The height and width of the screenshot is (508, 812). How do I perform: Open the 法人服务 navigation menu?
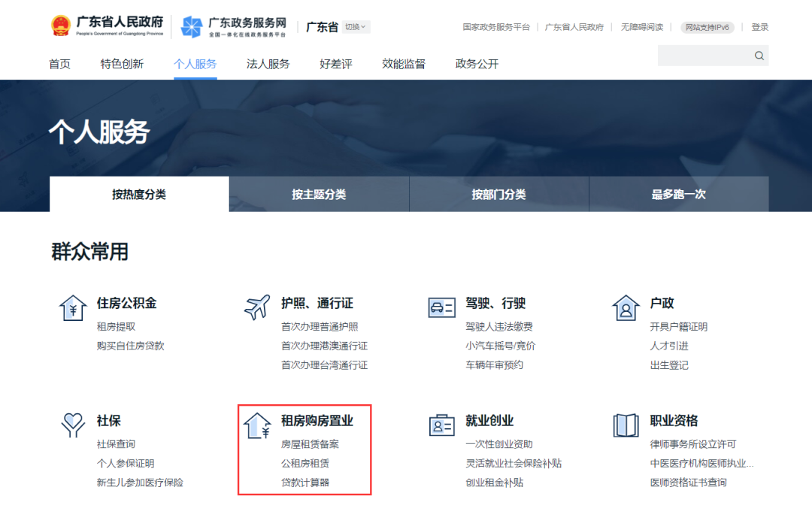coord(268,64)
